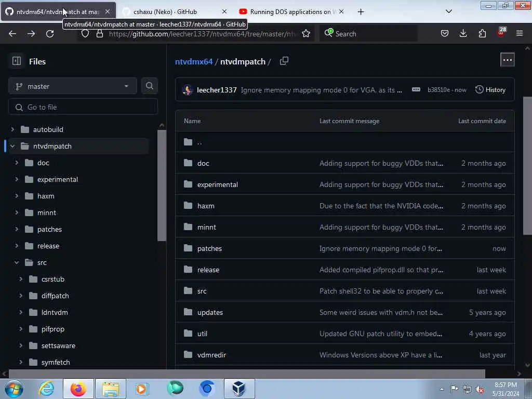Open ntvdmx64 breadcrumb link
532x399 pixels.
coord(194,61)
